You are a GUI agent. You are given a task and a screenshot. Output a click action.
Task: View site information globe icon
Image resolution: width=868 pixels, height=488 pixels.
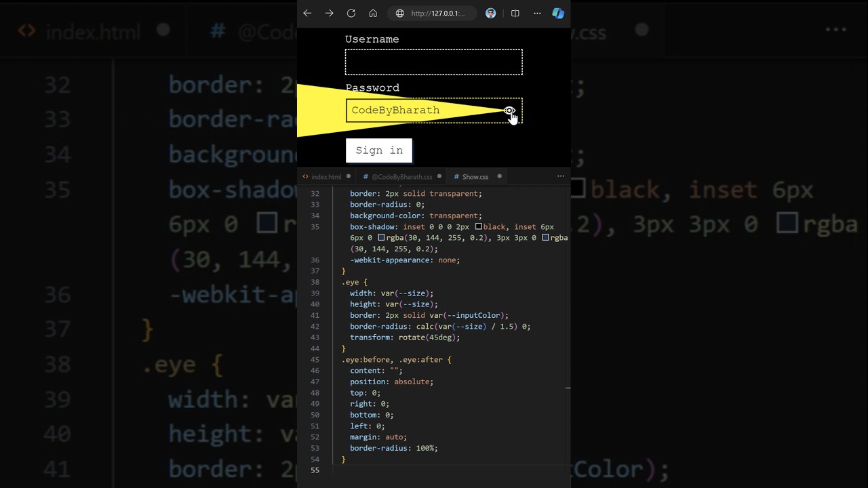click(x=400, y=13)
